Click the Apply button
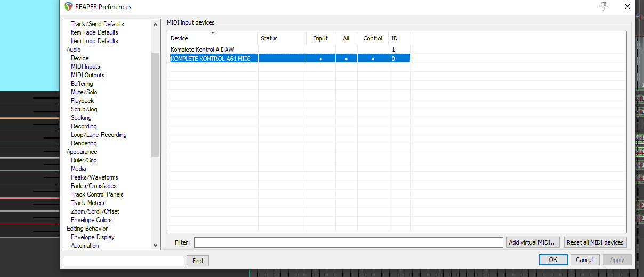644x277 pixels. [x=617, y=260]
